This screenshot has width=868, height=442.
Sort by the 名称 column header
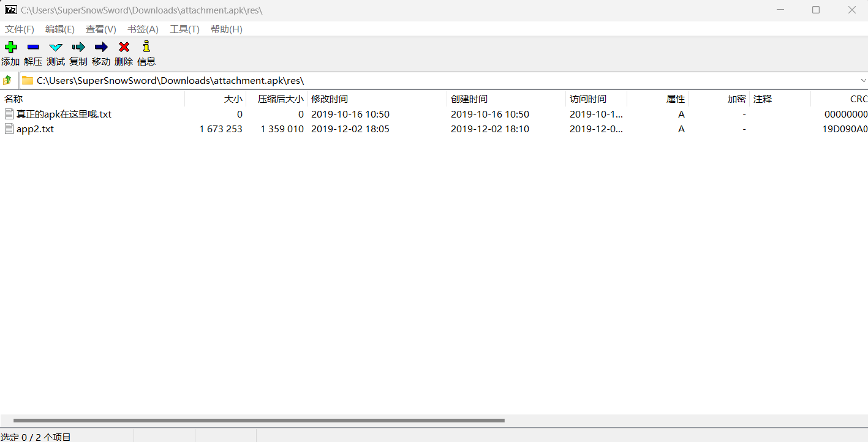[92, 99]
